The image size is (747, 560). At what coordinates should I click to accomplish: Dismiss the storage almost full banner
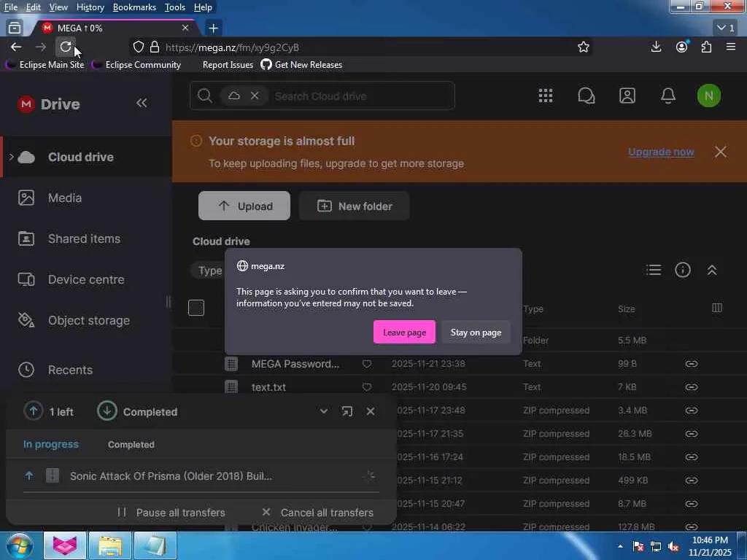click(720, 152)
